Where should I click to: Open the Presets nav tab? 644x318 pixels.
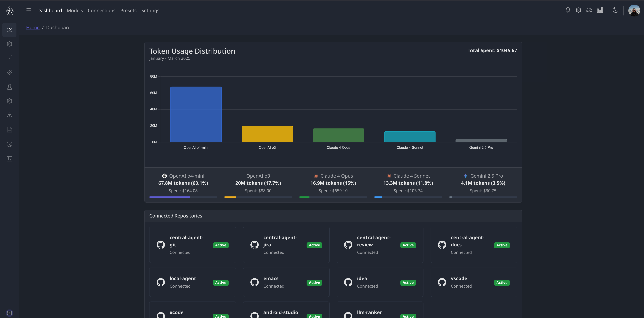[128, 11]
